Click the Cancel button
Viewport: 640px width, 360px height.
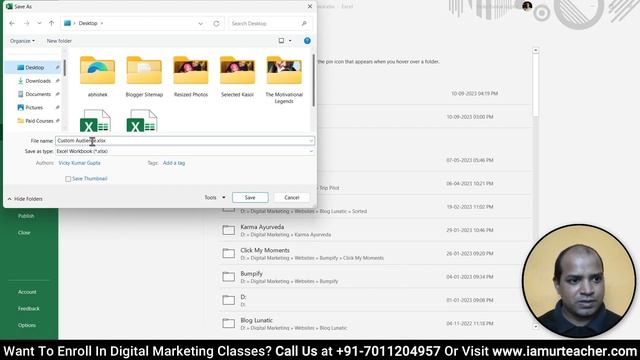(x=291, y=198)
